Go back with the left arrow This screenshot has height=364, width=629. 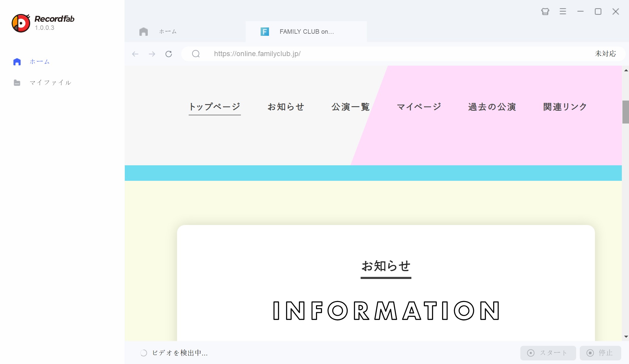coord(135,54)
